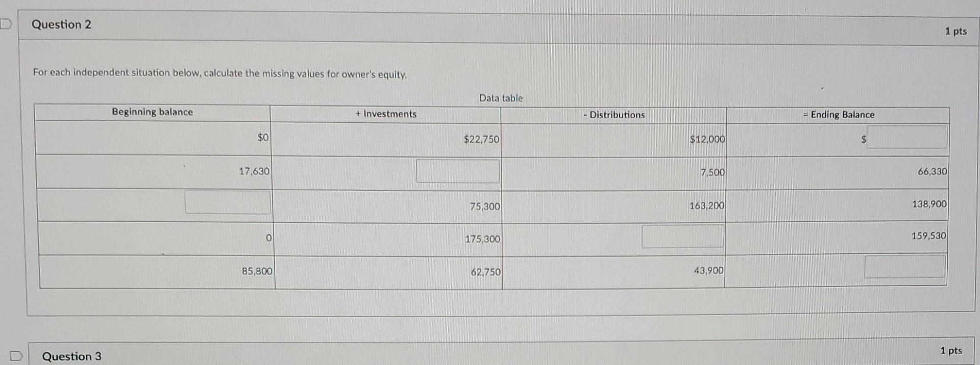Click the Distributions blank in the 175,300 row
This screenshot has width=980, height=365.
(682, 236)
